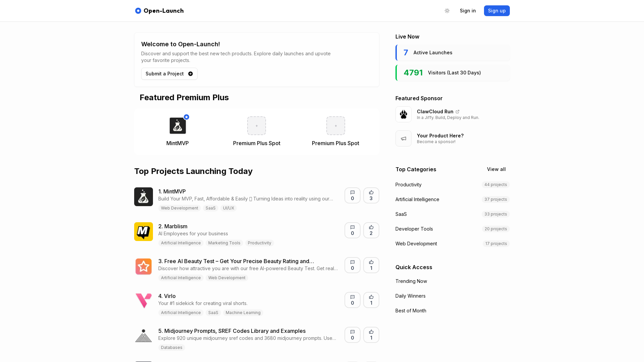The height and width of the screenshot is (362, 644).
Task: Click View all categories
Action: [496, 169]
